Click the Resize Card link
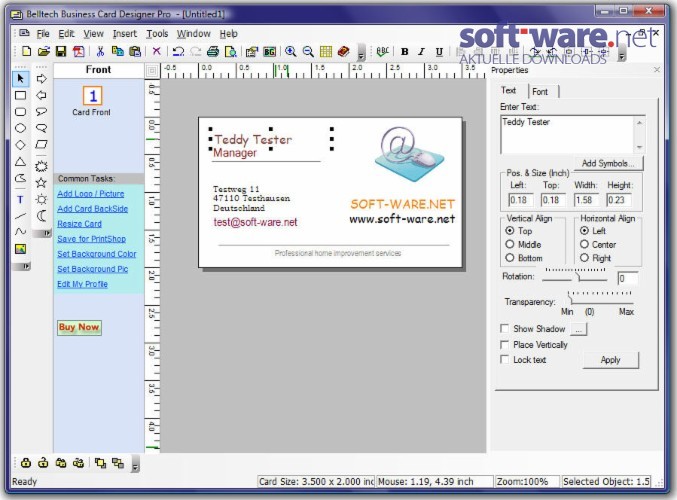677x500 pixels. [79, 224]
